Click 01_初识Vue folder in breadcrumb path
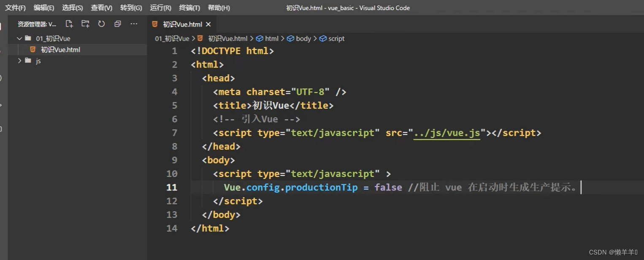The height and width of the screenshot is (260, 644). pos(172,39)
